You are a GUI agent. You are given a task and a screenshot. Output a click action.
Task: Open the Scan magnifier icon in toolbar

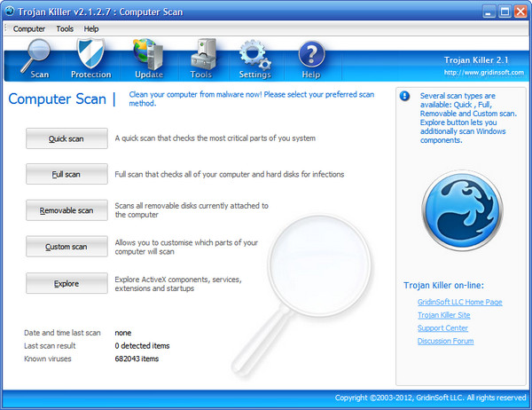40,55
